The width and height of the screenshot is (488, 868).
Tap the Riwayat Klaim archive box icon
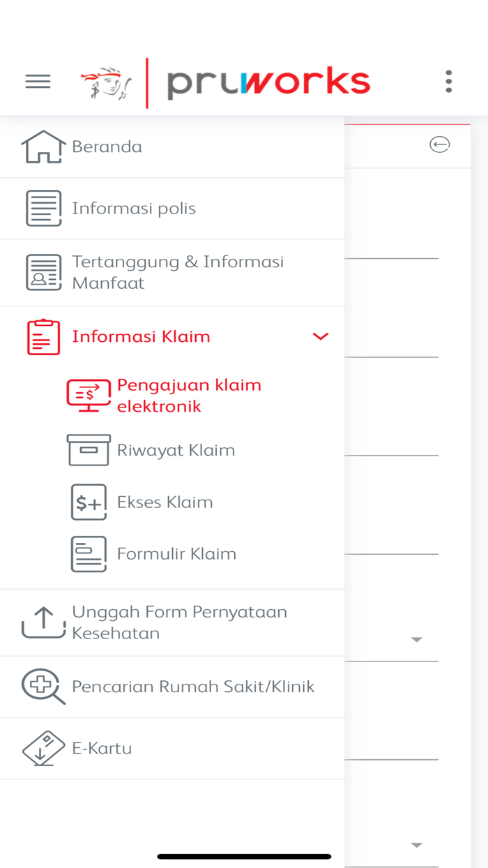point(89,450)
